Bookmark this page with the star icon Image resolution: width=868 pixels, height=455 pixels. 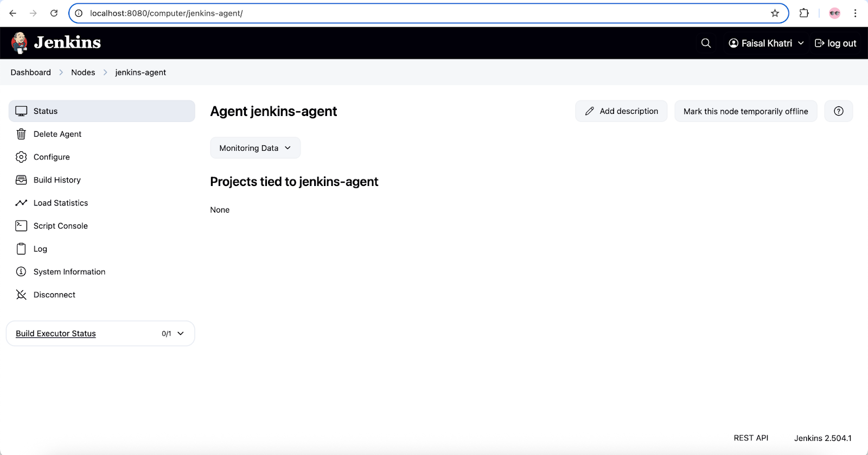775,13
